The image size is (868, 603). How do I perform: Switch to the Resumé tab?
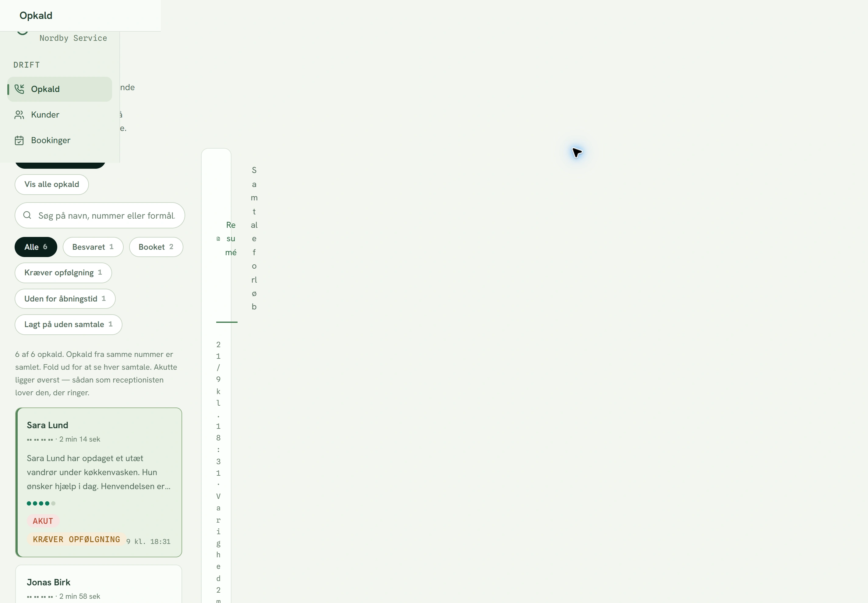(227, 239)
